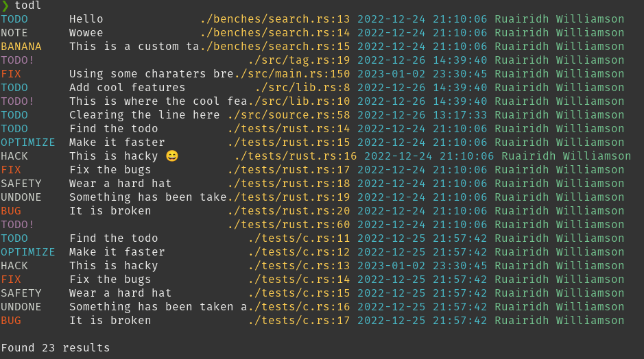644x359 pixels.
Task: Click the ./tests/rust.rs:60 path
Action: click(x=289, y=225)
